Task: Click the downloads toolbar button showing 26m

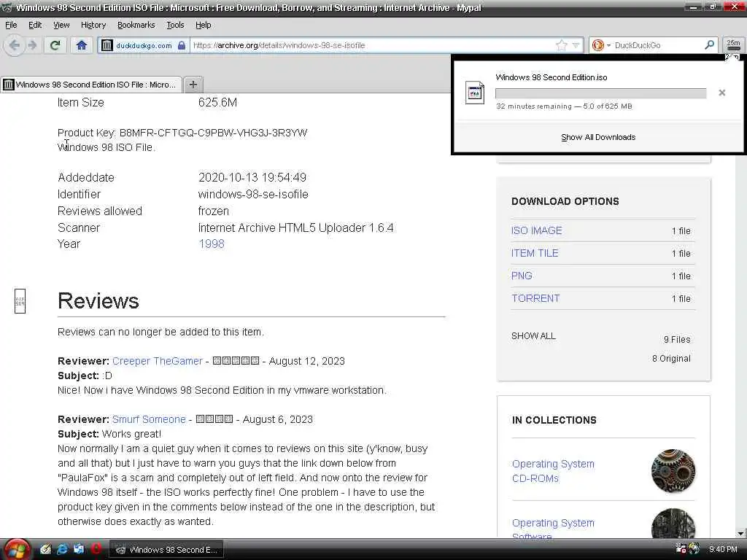Action: (733, 45)
